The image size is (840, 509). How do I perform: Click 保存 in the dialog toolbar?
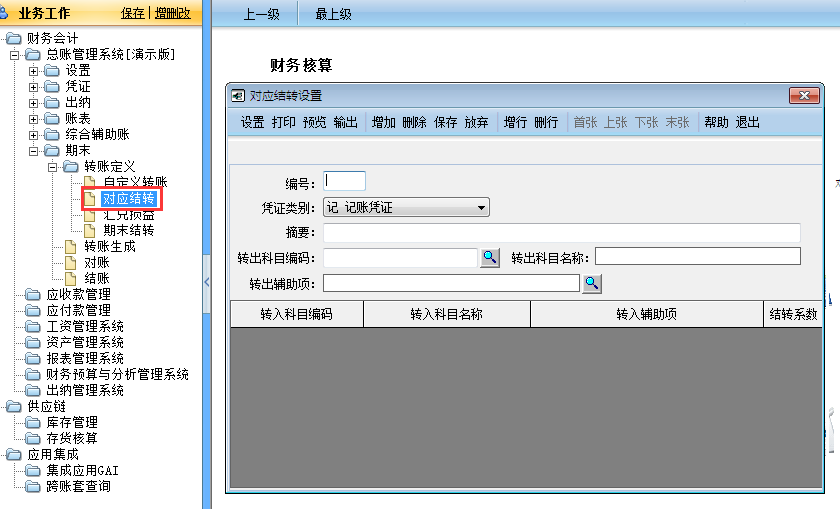[445, 123]
